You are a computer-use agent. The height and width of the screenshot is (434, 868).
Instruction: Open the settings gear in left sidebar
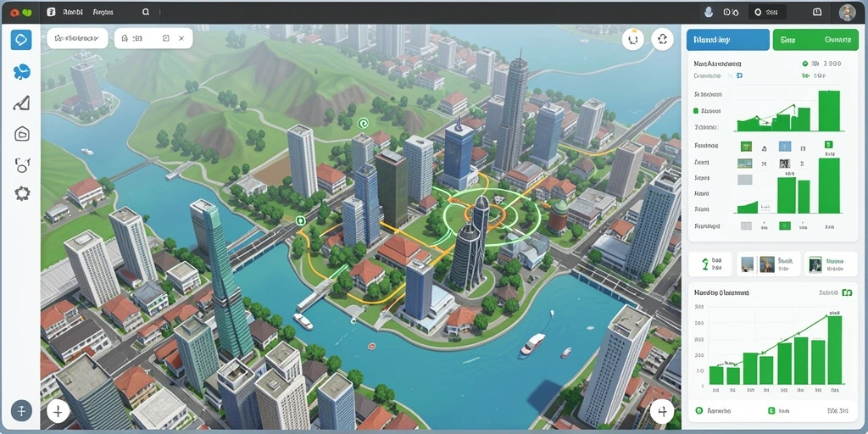point(21,193)
